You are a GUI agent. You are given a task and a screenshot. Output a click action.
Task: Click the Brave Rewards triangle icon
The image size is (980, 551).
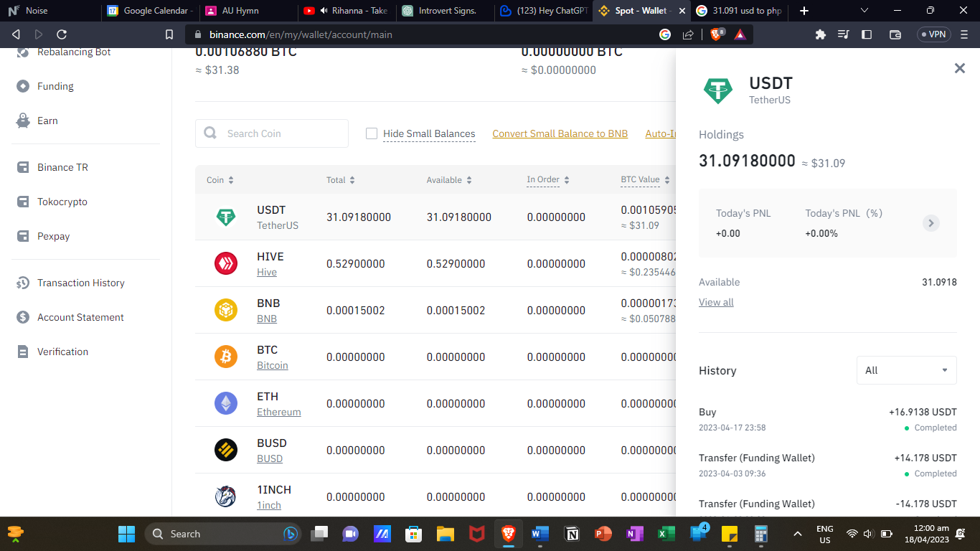tap(740, 34)
